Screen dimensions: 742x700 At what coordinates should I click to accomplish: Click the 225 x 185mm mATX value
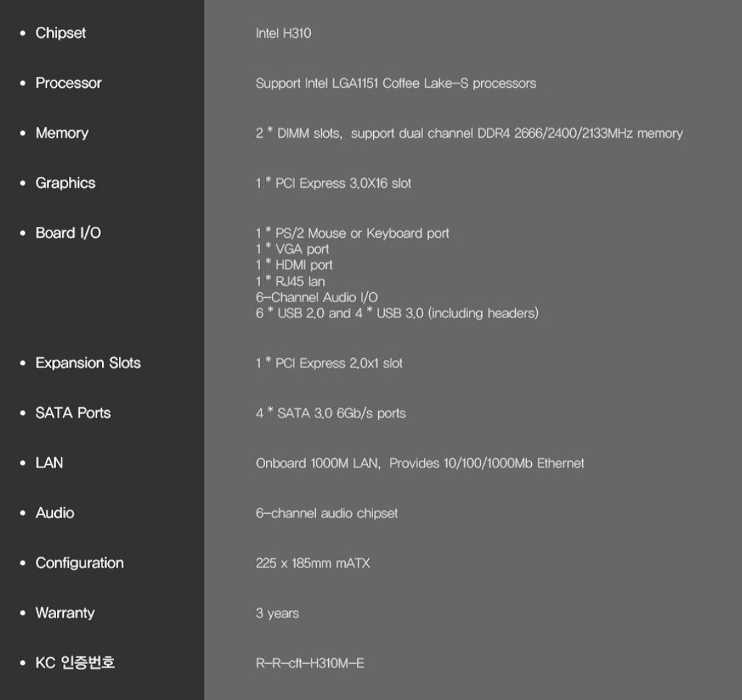[x=312, y=563]
